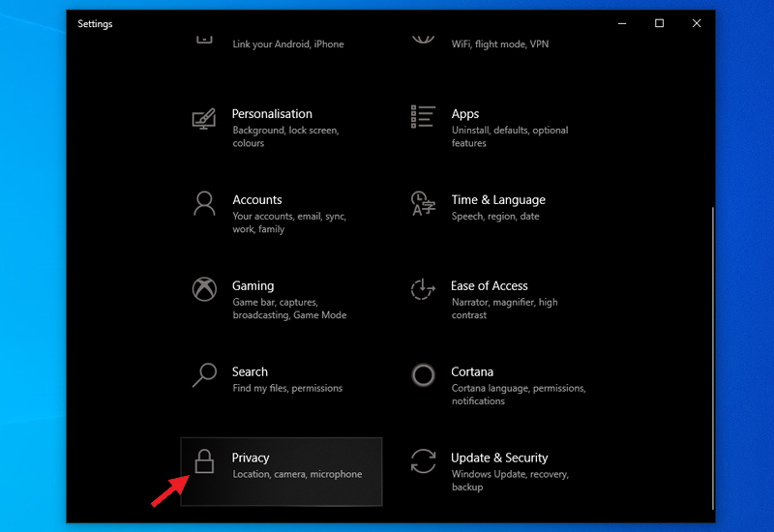This screenshot has width=774, height=532.
Task: Open Gaming settings heading
Action: (253, 286)
